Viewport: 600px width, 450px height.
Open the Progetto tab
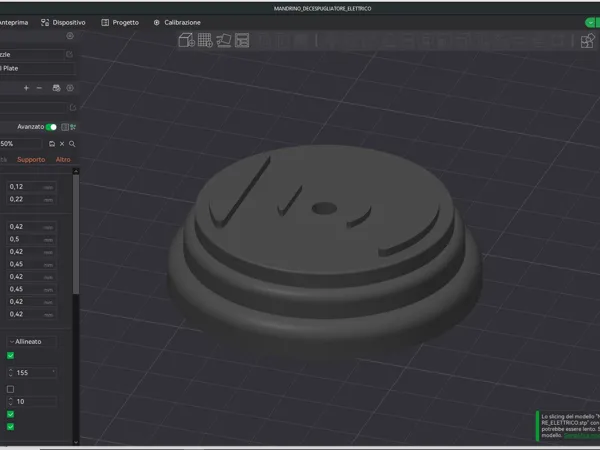pos(120,23)
